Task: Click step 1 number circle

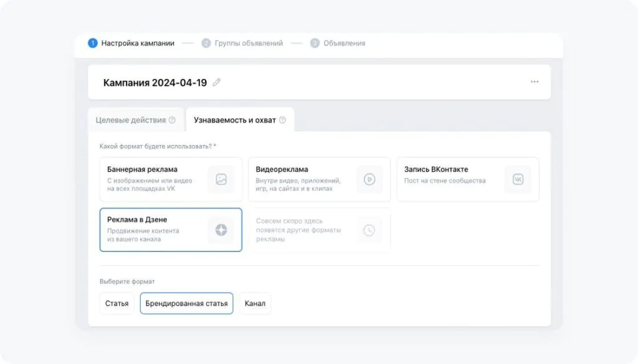Action: pos(93,43)
